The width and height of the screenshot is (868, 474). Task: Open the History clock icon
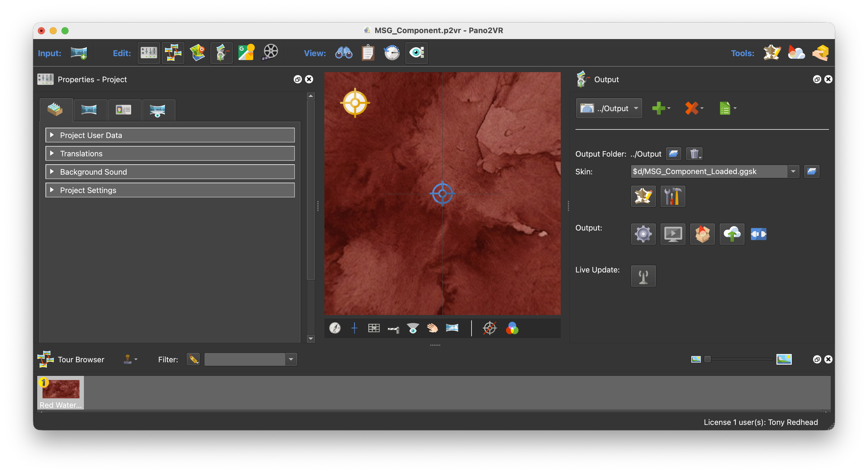pos(392,53)
